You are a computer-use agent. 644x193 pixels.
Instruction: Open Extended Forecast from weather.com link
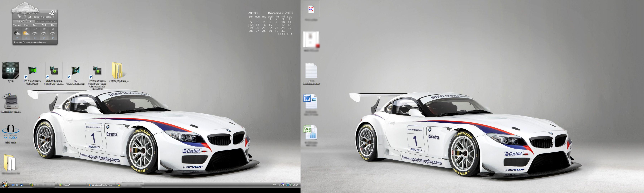point(30,42)
